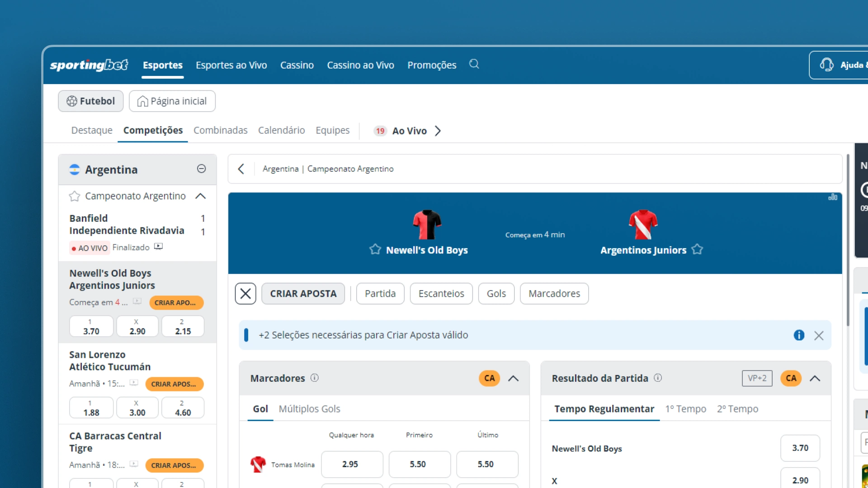Favorite Campeonato Argentino with the star

[x=75, y=196]
